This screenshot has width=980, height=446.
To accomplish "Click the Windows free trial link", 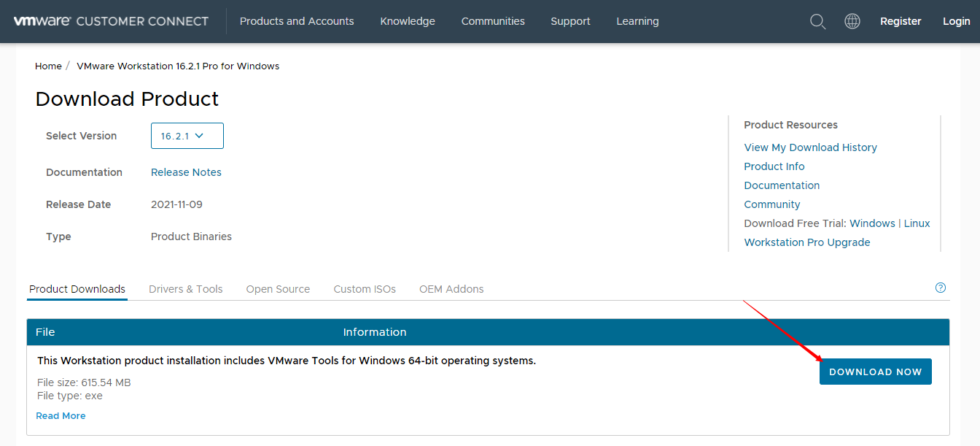I will pos(872,223).
